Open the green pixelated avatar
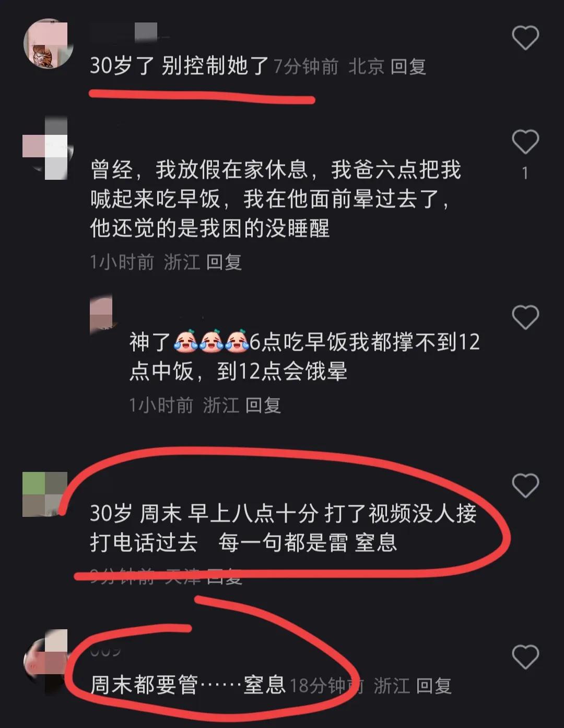Viewport: 564px width, 728px height. point(45,494)
